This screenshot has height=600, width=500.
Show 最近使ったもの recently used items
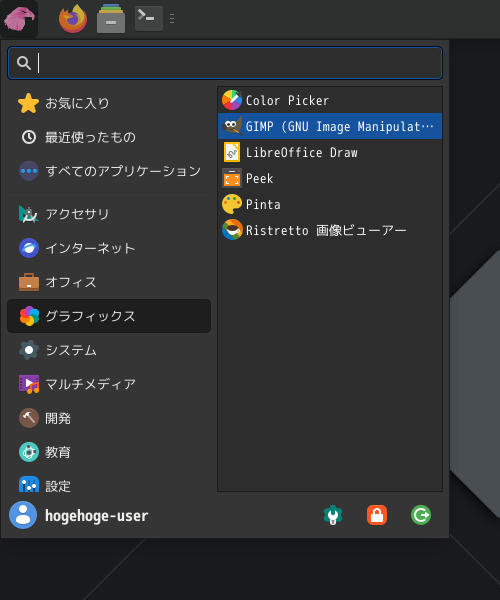click(x=109, y=137)
